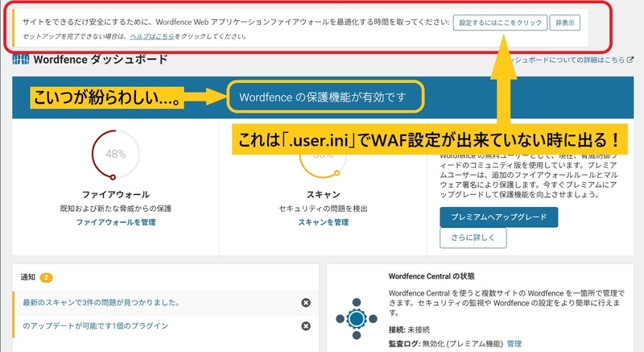644x352 pixels.
Task: Click the プレミアムへアップグレード button
Action: (x=498, y=217)
